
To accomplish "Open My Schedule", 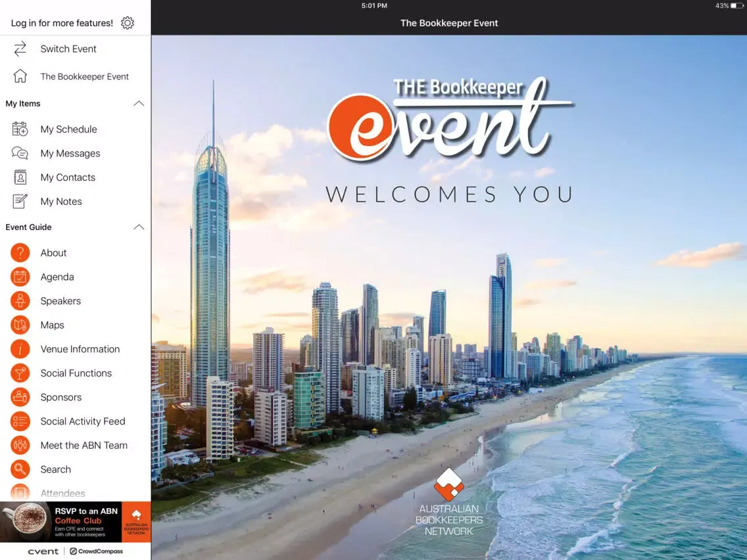I will (75, 129).
